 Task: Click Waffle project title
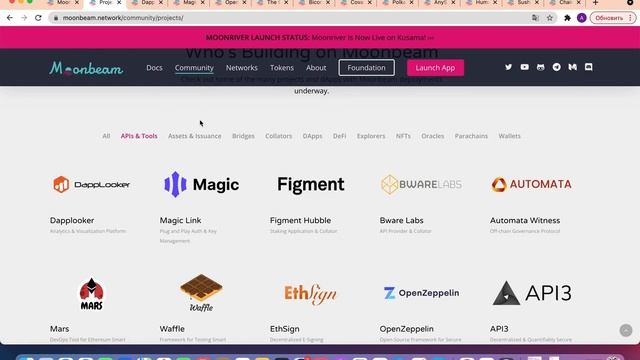pos(172,329)
